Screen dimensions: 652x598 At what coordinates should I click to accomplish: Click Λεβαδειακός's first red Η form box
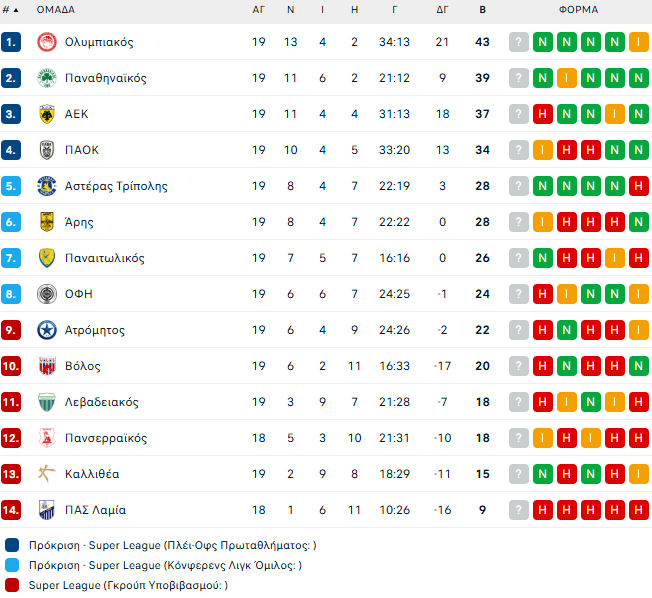tap(543, 402)
